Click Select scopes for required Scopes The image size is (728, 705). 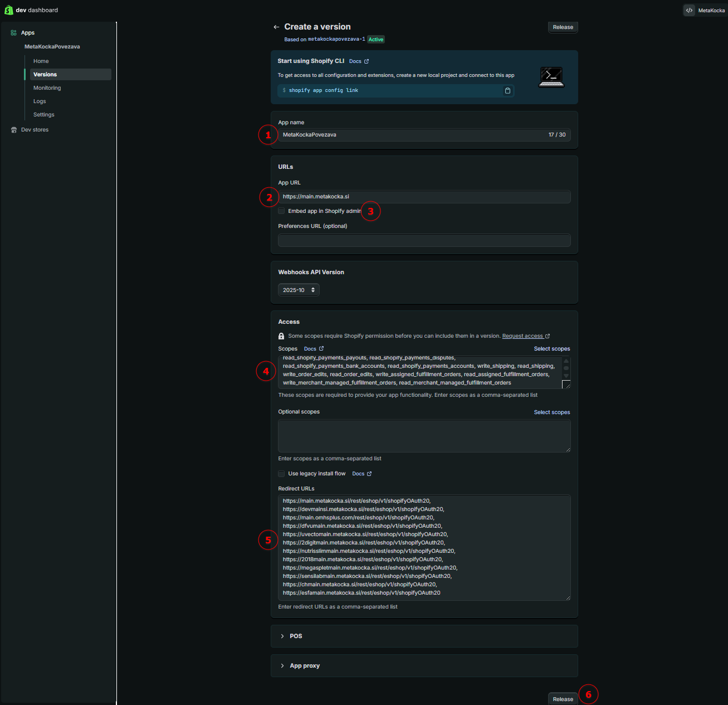(x=552, y=349)
